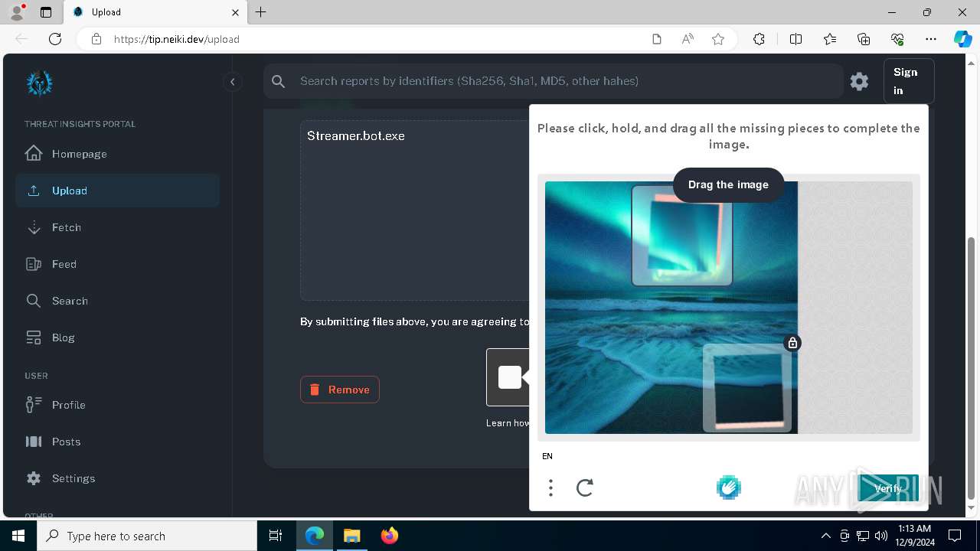Click the address bar URL
This screenshot has width=980, height=551.
click(x=177, y=39)
